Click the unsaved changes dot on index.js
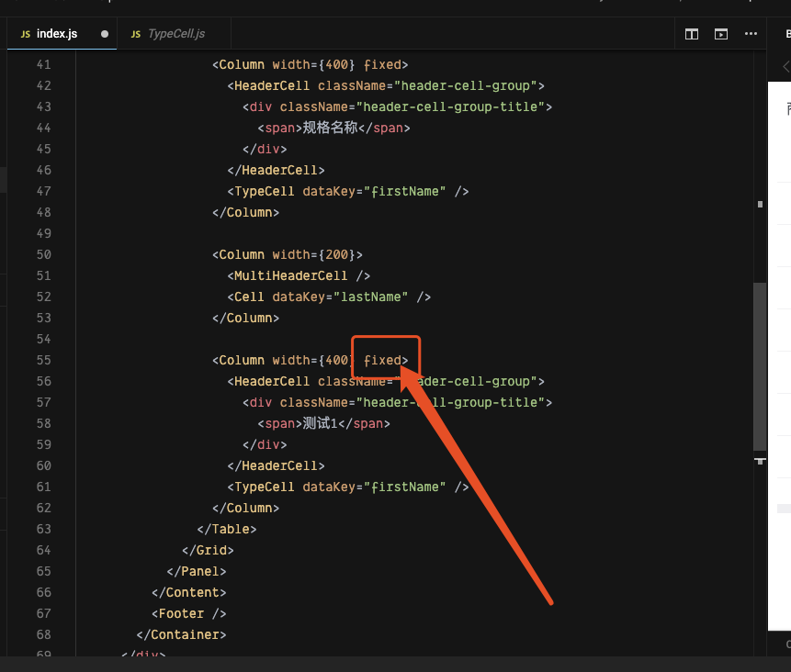Screen dimensions: 791x672 pos(104,33)
